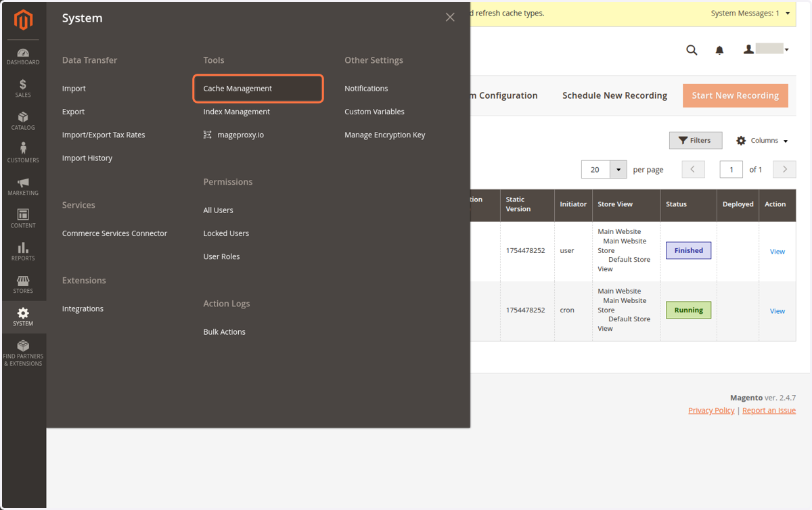812x510 pixels.
Task: Open Integrations under Extensions
Action: (x=83, y=308)
